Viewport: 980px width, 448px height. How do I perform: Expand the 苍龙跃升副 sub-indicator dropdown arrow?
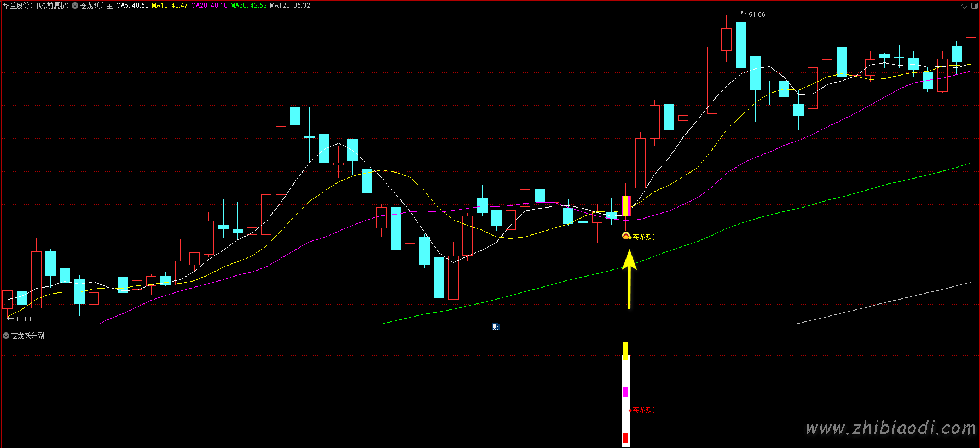6,336
